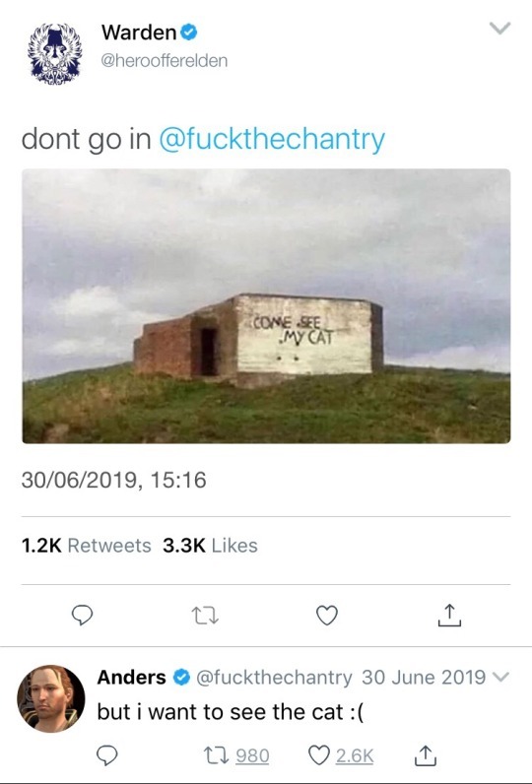Retweet the Anders reply showing 980
Screen dimensions: 532x784
coord(236,755)
